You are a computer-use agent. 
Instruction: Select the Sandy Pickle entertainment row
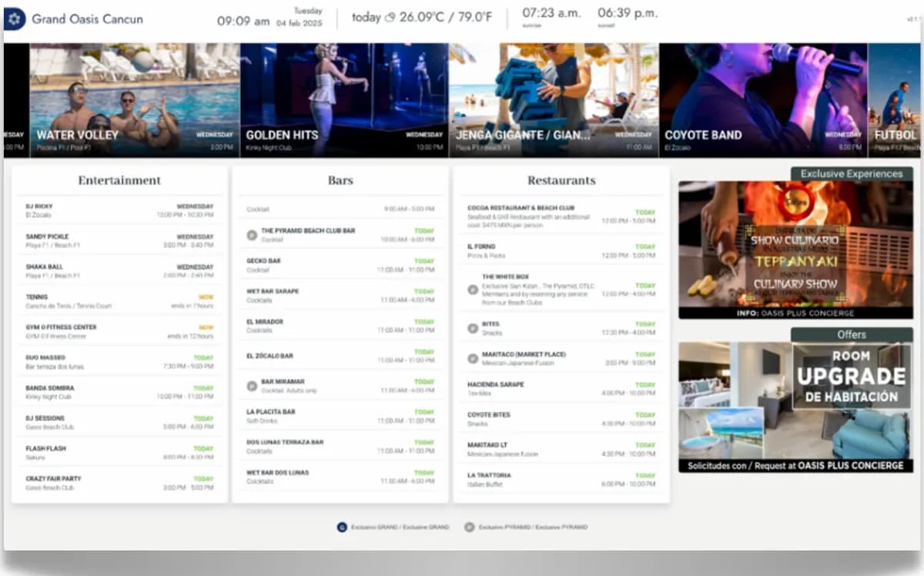pos(119,241)
